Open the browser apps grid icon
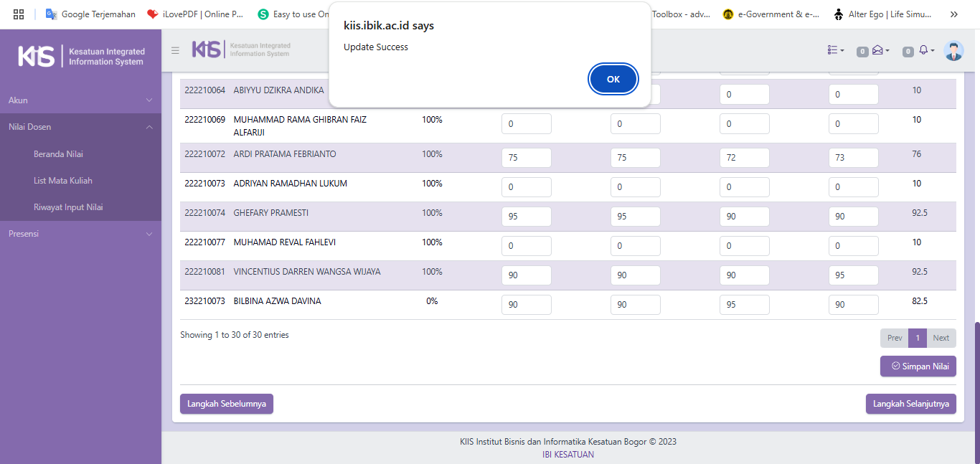 19,14
